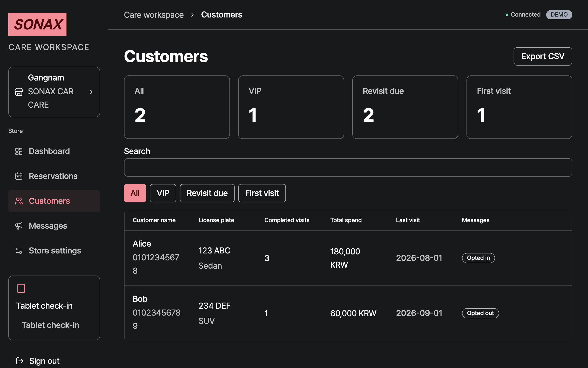588x368 pixels.
Task: Open the Dashboard menu item
Action: click(x=54, y=151)
